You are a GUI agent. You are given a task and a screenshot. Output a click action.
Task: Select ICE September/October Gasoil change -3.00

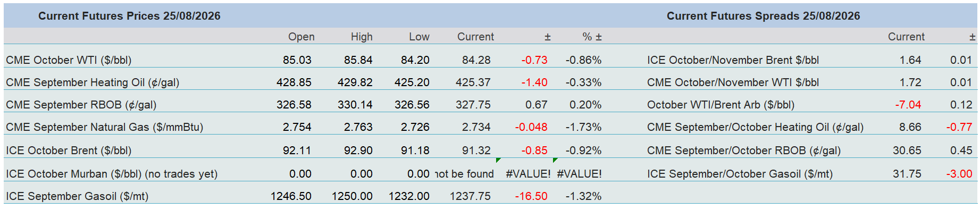tap(959, 174)
